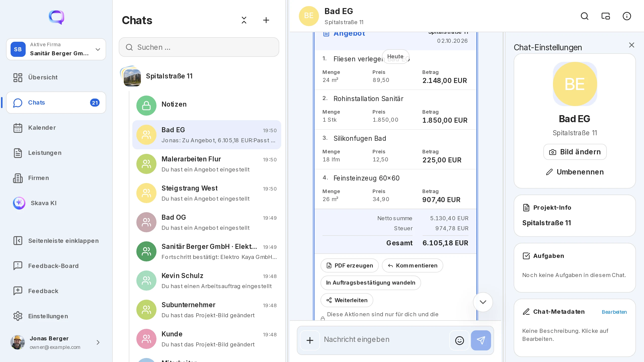
Task: Add an attachment with the plus button
Action: [x=310, y=340]
